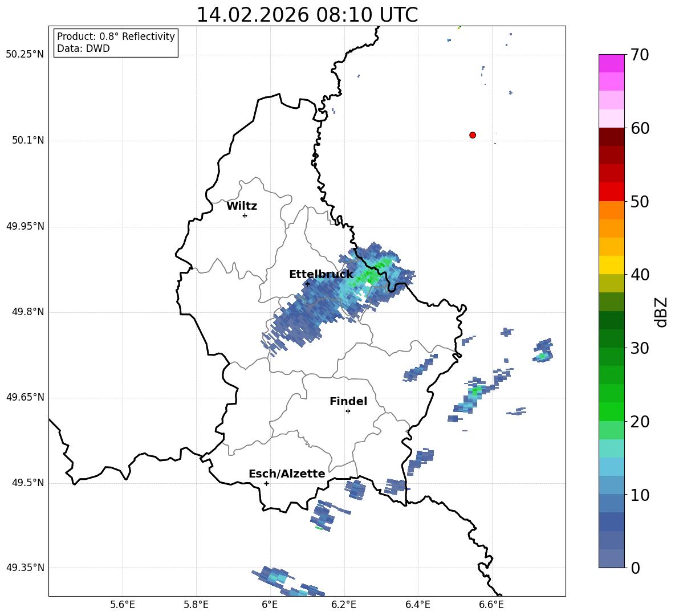Click the Findel cross marker

pyautogui.click(x=348, y=411)
